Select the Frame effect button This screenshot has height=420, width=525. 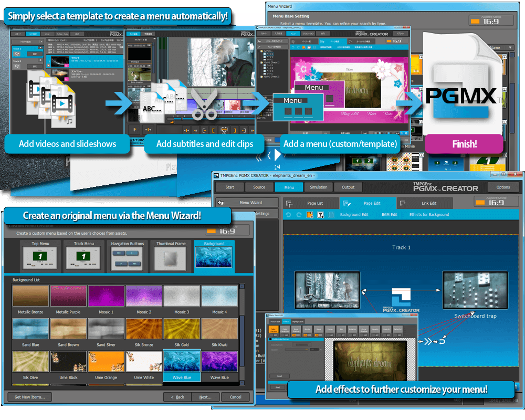coord(330,330)
